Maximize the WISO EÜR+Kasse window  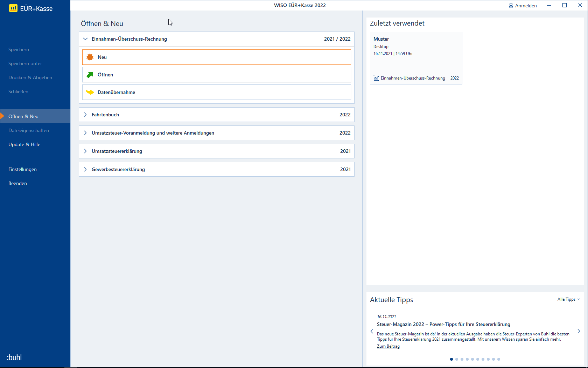point(565,5)
